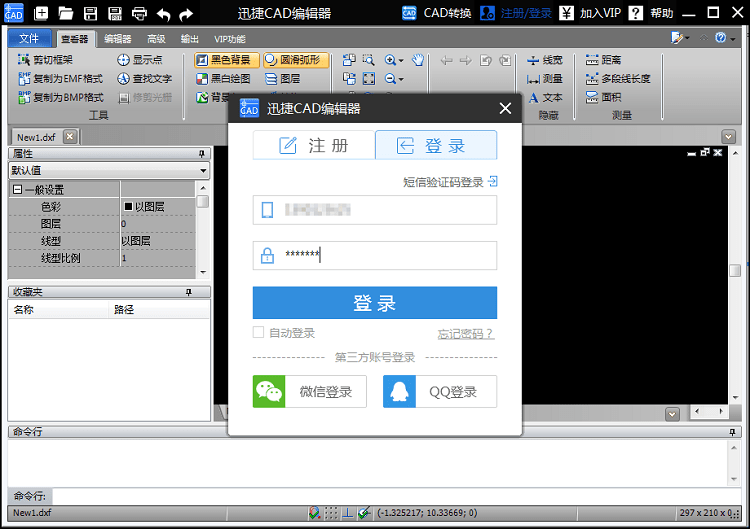This screenshot has height=529, width=750.
Task: Log in with QQ登录
Action: (440, 392)
